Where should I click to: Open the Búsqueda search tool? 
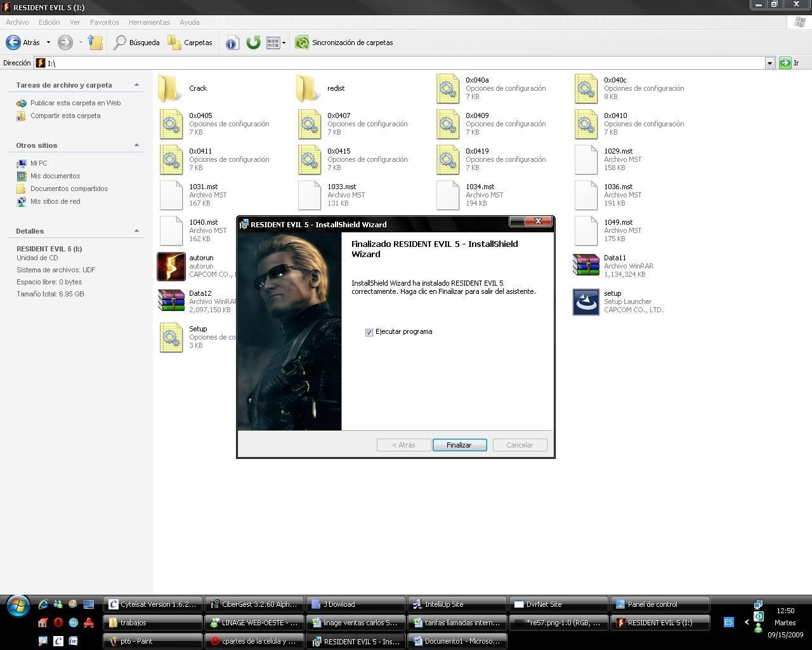pyautogui.click(x=136, y=43)
